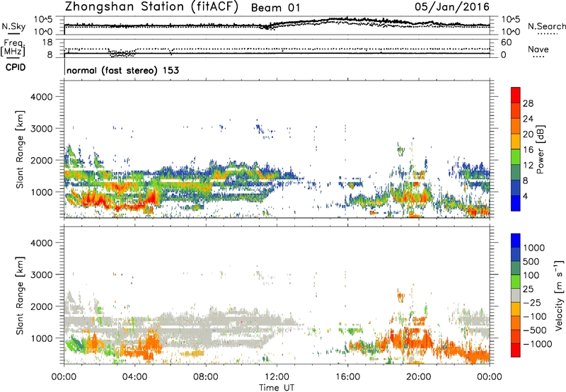
Task: Pick the Power colorbar segment between 8 and 12
Action: (516, 172)
